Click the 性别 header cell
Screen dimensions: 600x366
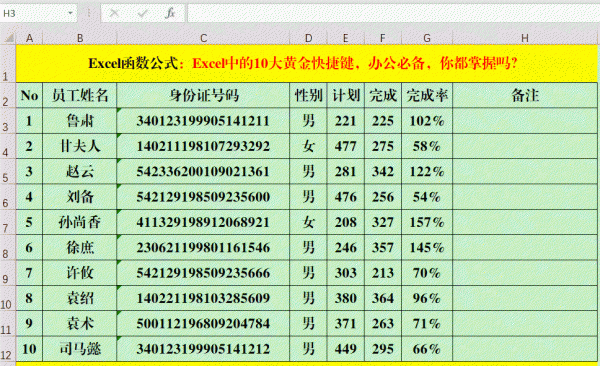coord(308,95)
